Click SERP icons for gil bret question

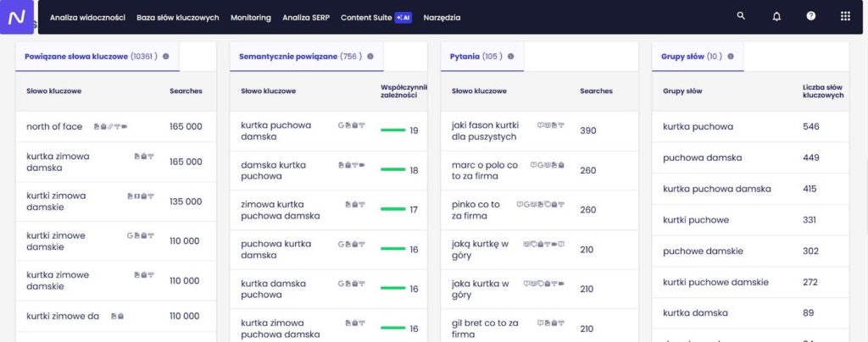(x=551, y=323)
